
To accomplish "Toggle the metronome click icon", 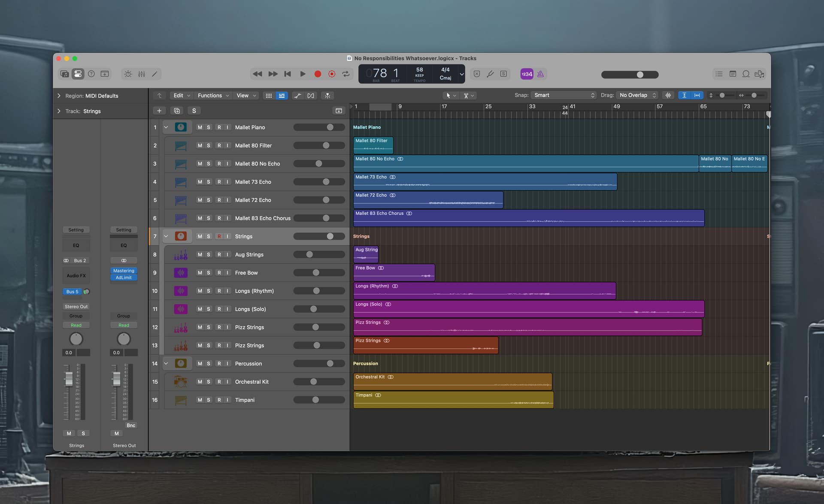I will pyautogui.click(x=540, y=74).
